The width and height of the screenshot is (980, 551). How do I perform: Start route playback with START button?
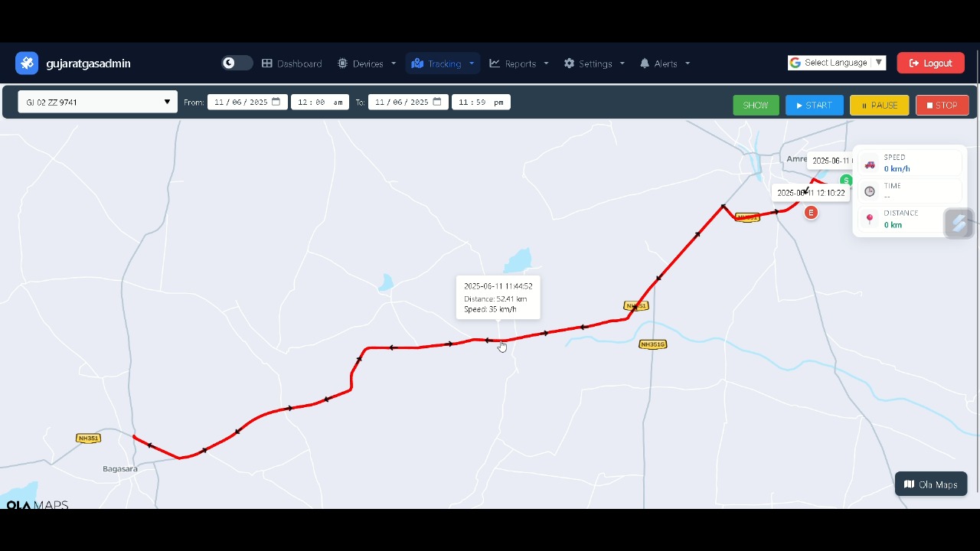[x=814, y=105]
